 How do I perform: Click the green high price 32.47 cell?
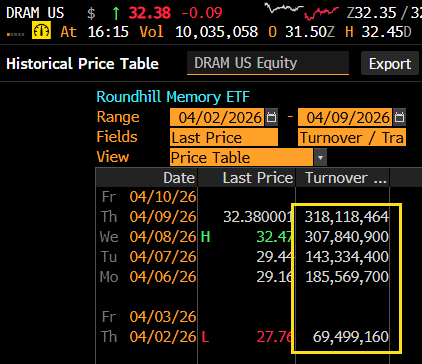click(x=275, y=237)
